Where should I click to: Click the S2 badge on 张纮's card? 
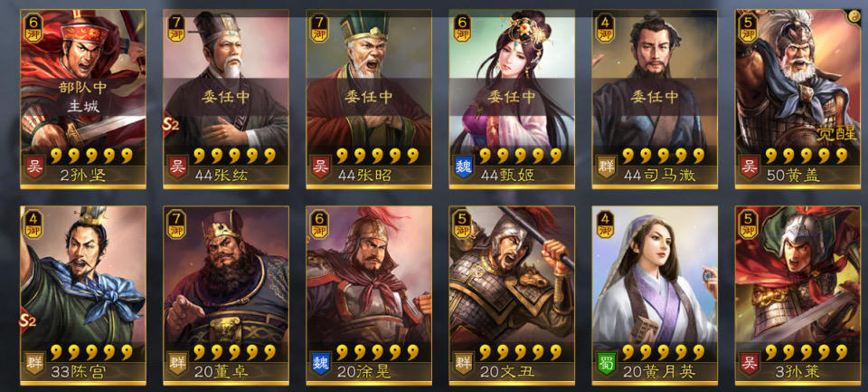(171, 125)
